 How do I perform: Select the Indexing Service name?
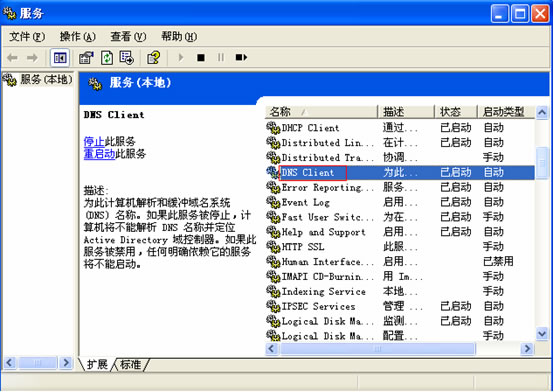pyautogui.click(x=323, y=292)
